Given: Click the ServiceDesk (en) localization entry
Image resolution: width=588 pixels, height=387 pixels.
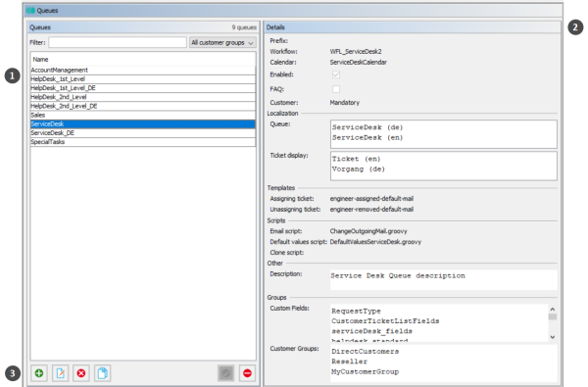Looking at the screenshot, I should [x=367, y=137].
